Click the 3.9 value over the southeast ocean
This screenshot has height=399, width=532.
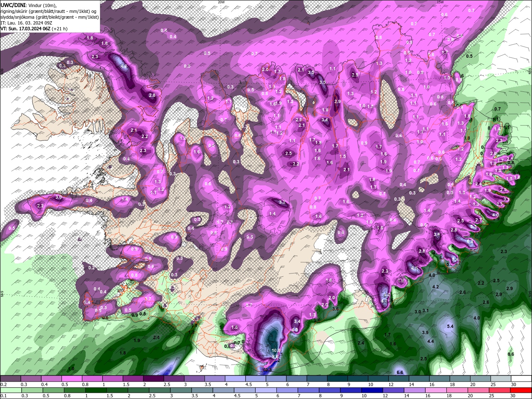[x=425, y=332]
